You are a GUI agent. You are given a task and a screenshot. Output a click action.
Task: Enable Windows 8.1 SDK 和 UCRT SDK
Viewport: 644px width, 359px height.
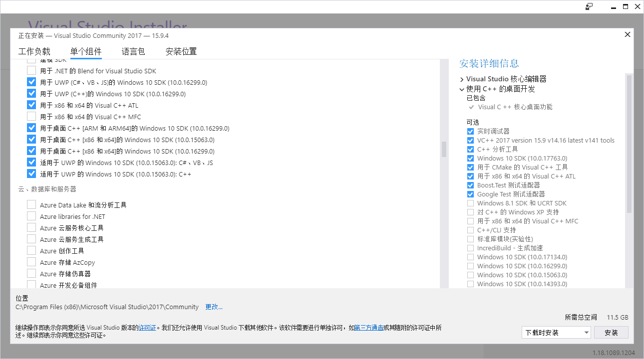tap(470, 203)
